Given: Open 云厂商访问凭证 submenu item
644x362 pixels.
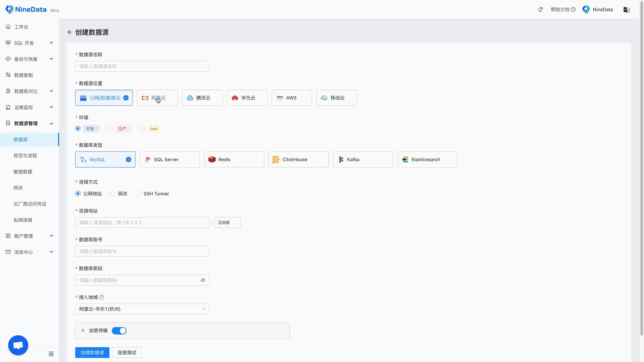Looking at the screenshot, I should pyautogui.click(x=30, y=204).
